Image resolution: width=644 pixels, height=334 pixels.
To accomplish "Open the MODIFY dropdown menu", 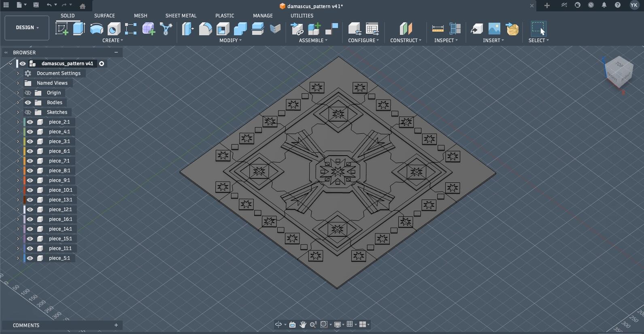I will pyautogui.click(x=230, y=41).
